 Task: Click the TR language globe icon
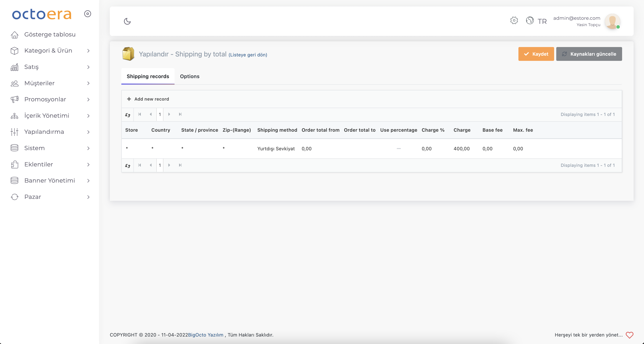[x=530, y=21]
